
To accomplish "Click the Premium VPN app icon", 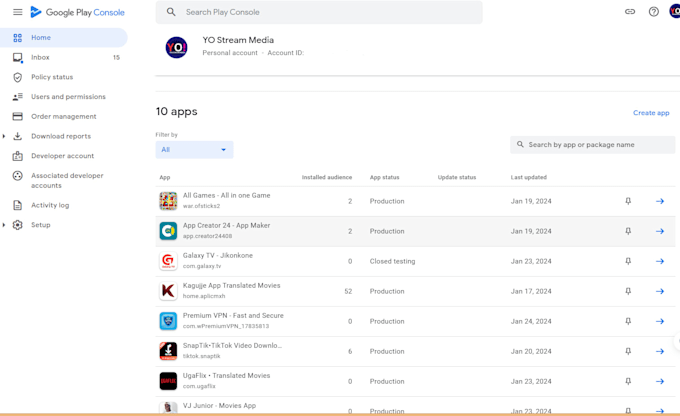I will (x=168, y=321).
